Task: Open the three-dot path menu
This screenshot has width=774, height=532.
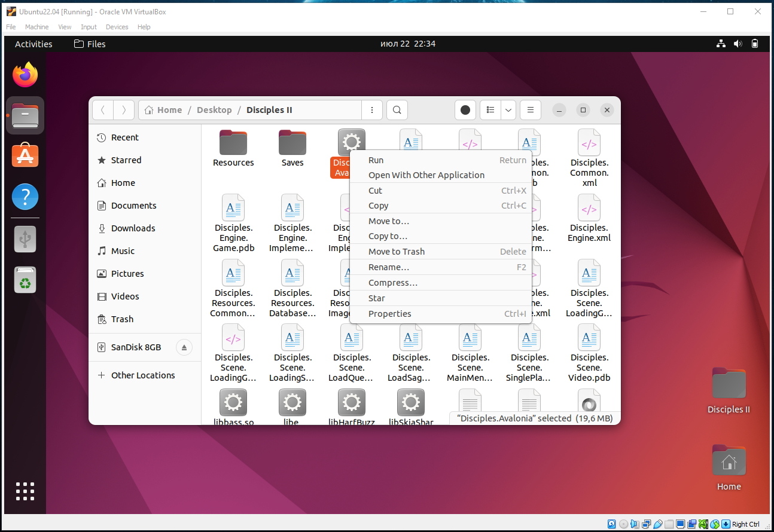Action: point(372,110)
